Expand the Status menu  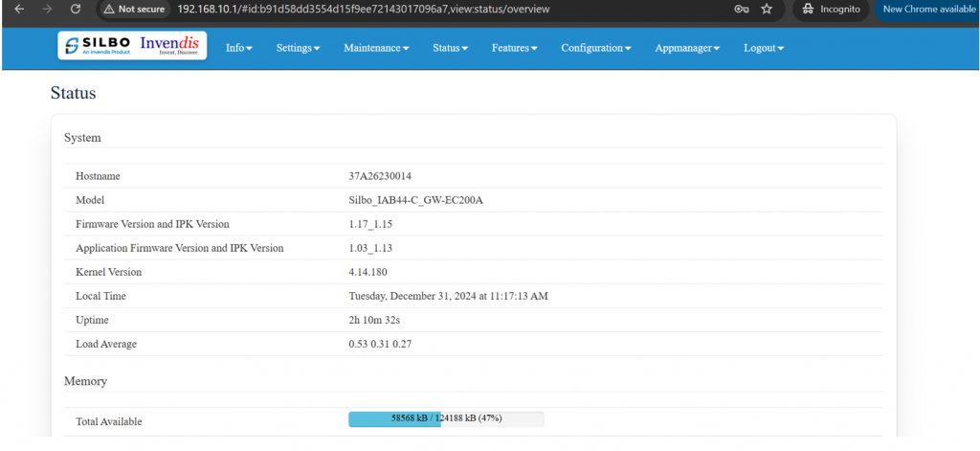450,48
